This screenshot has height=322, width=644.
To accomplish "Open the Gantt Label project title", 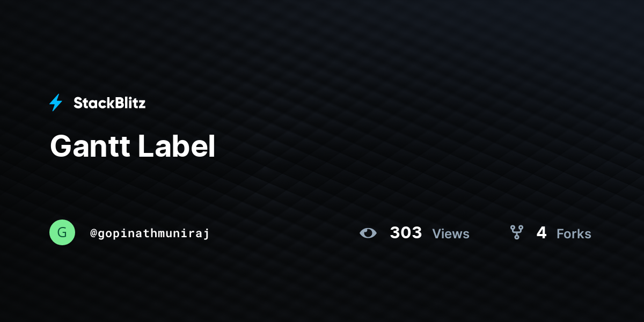I will [x=133, y=146].
